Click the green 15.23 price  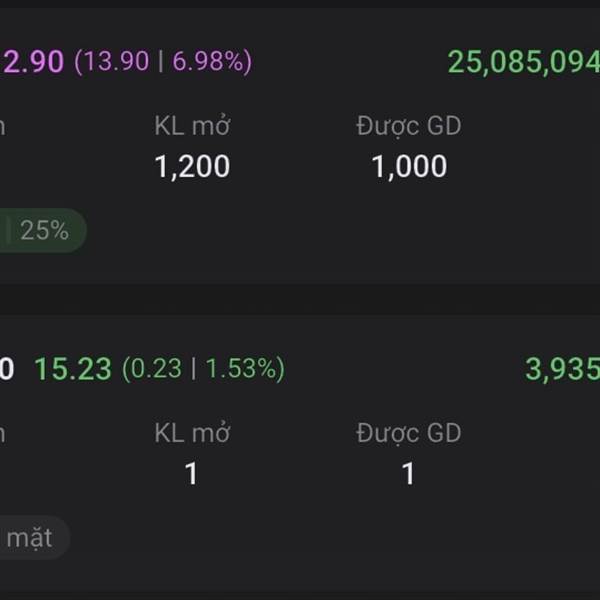pyautogui.click(x=73, y=369)
